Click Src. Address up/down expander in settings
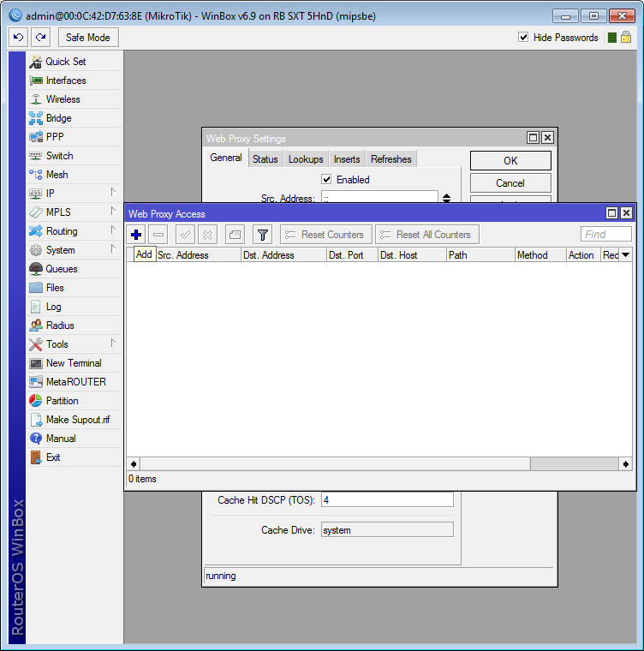 [x=446, y=198]
